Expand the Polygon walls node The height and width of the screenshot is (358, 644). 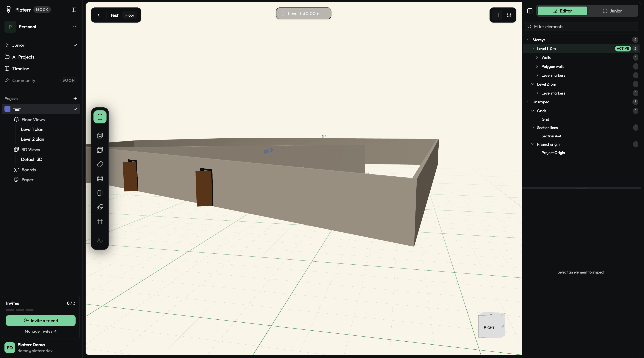coord(537,66)
